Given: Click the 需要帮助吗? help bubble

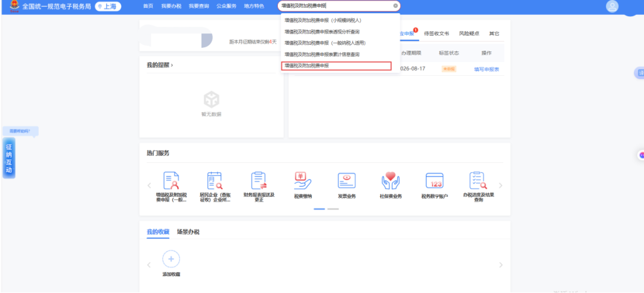Looking at the screenshot, I should pos(20,131).
